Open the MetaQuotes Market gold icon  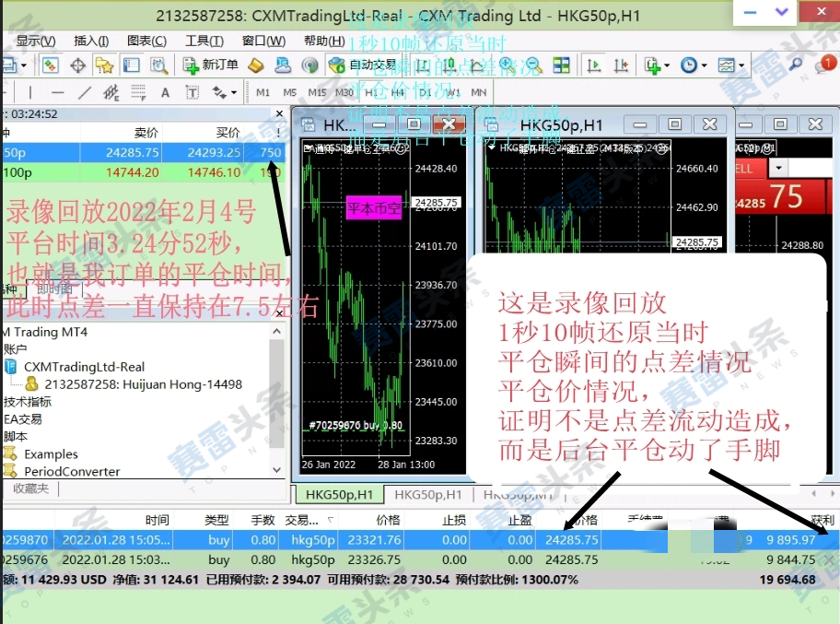point(256,65)
